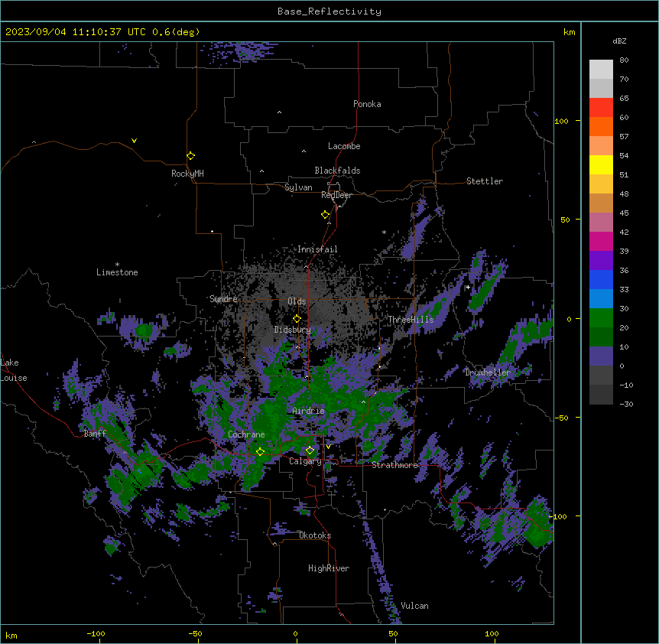The width and height of the screenshot is (659, 644).
Task: Click the dBZ legend heading
Action: (x=619, y=41)
